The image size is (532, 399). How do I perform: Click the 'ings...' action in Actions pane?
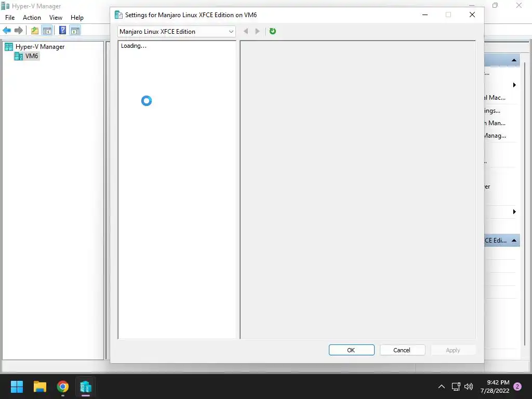pyautogui.click(x=493, y=111)
